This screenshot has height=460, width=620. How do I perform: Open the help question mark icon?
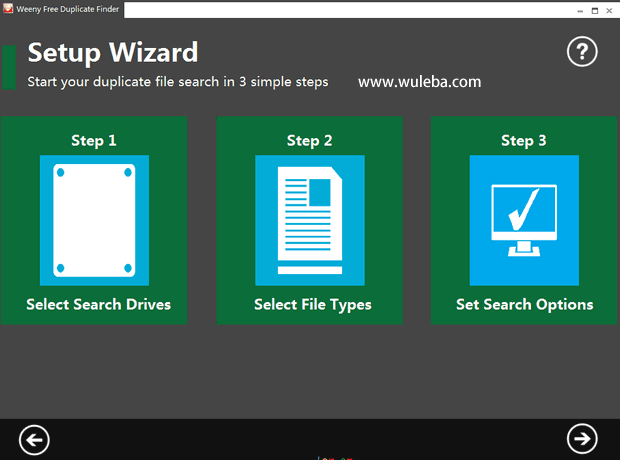coord(582,52)
